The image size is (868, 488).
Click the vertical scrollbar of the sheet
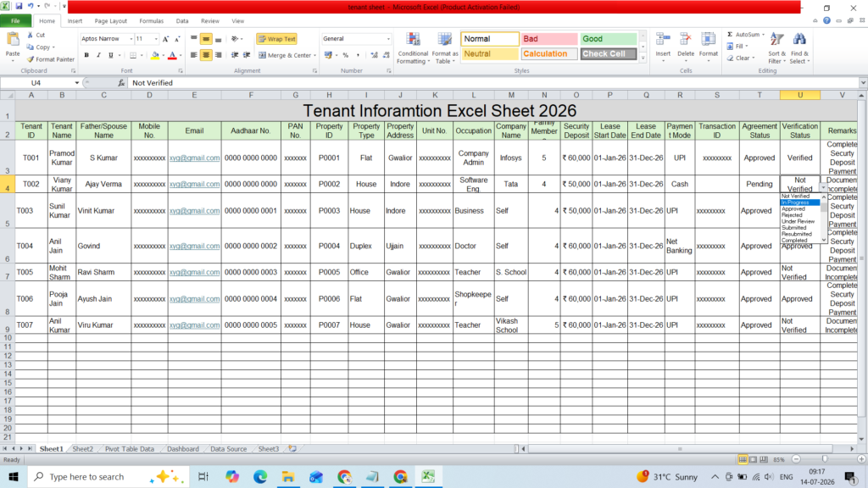[x=861, y=265]
